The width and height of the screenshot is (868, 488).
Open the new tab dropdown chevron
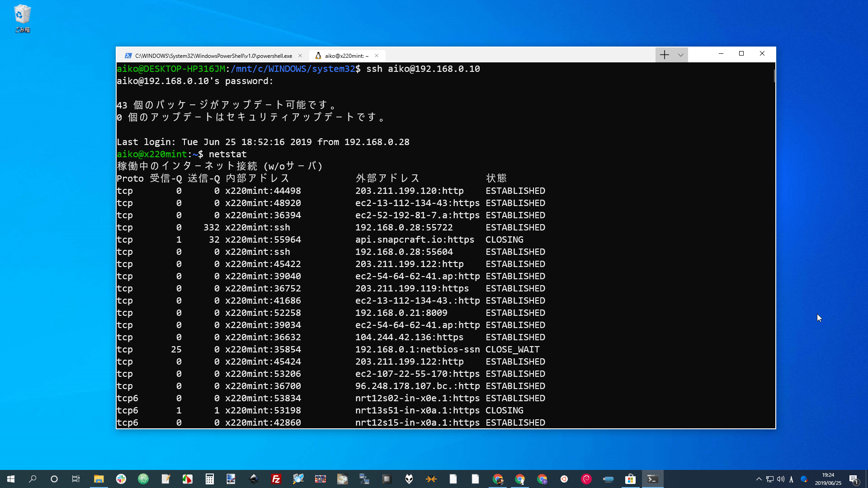pos(680,55)
